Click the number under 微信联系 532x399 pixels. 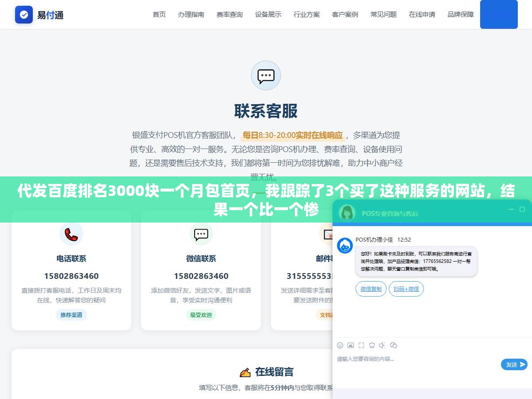(x=201, y=276)
